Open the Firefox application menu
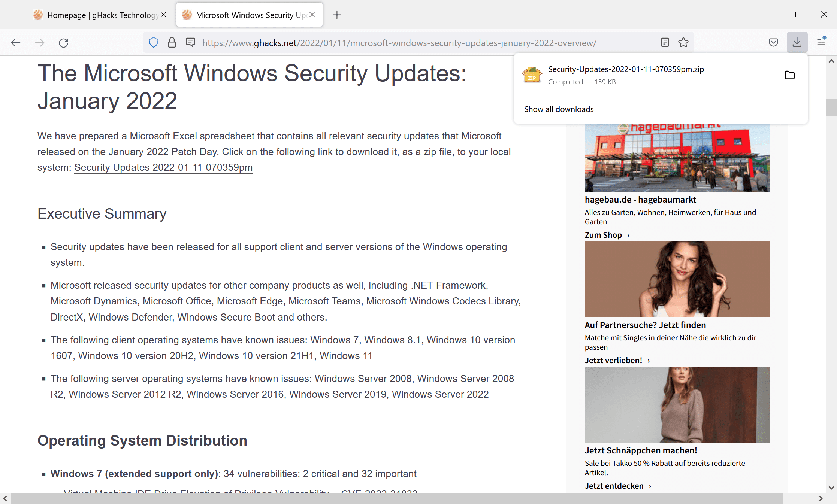This screenshot has height=504, width=837. point(821,42)
